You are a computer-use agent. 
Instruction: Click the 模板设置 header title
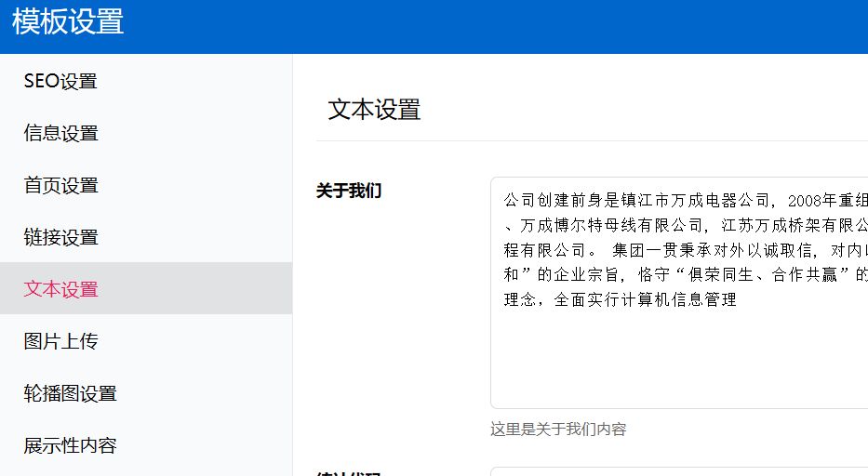[68, 22]
